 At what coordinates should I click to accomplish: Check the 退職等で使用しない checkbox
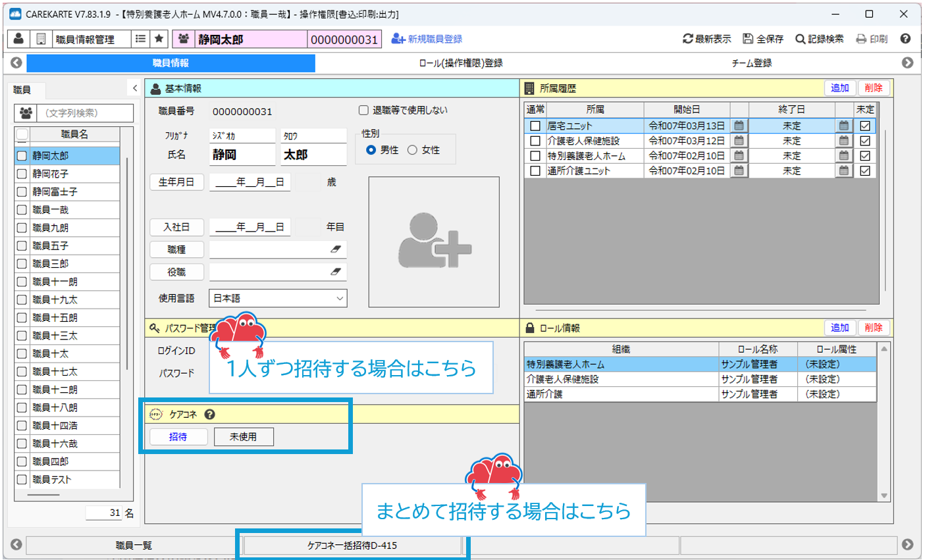pyautogui.click(x=363, y=111)
